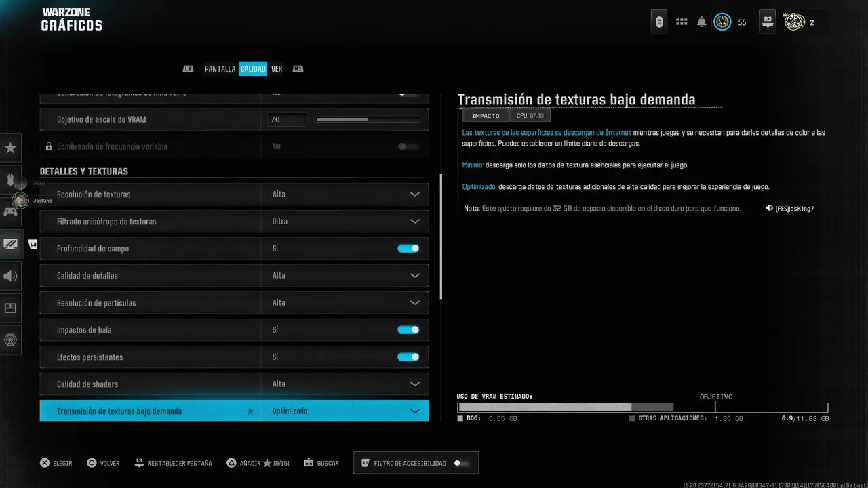Click Otras aplicaciones: 1.35 GB legend
Viewport: 868px width, 488px height.
686,419
